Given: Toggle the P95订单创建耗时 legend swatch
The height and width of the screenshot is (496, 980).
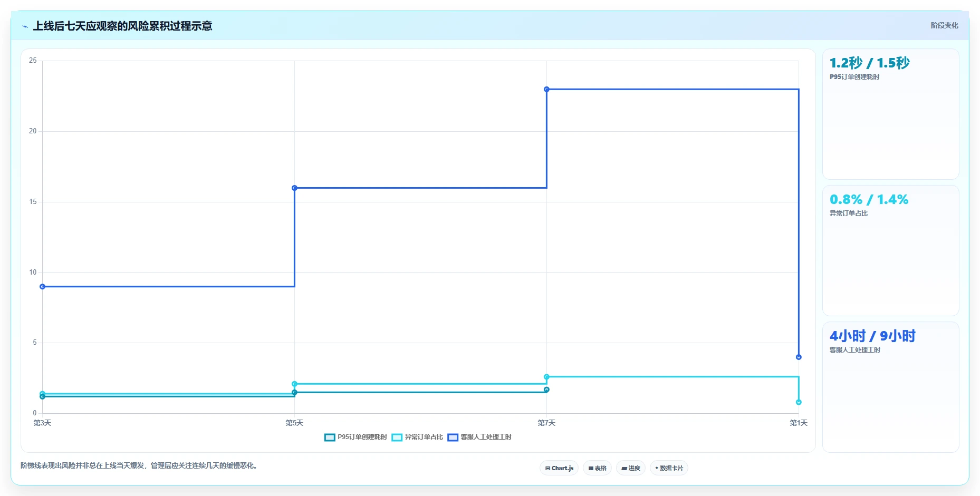Looking at the screenshot, I should tap(330, 437).
